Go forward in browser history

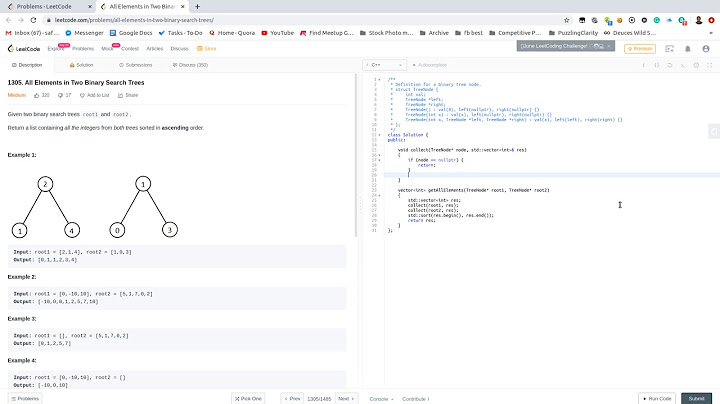pos(21,20)
